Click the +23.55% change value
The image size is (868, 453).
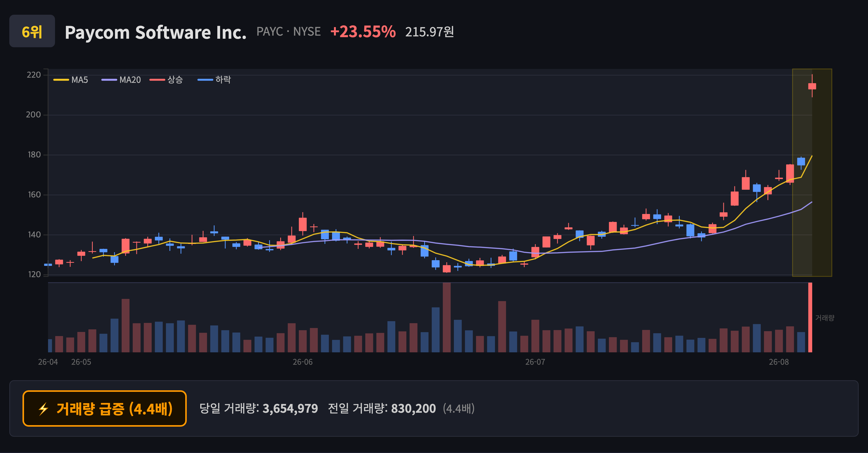(363, 32)
